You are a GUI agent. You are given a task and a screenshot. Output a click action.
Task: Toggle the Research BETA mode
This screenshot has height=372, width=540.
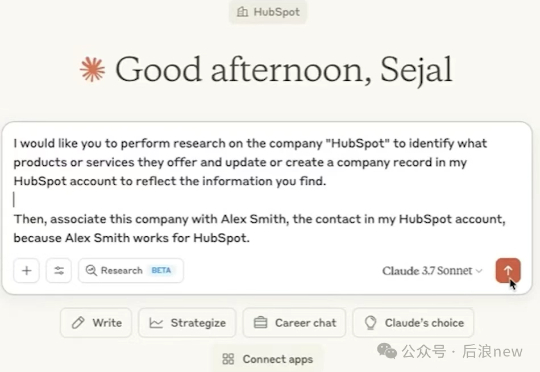(131, 270)
